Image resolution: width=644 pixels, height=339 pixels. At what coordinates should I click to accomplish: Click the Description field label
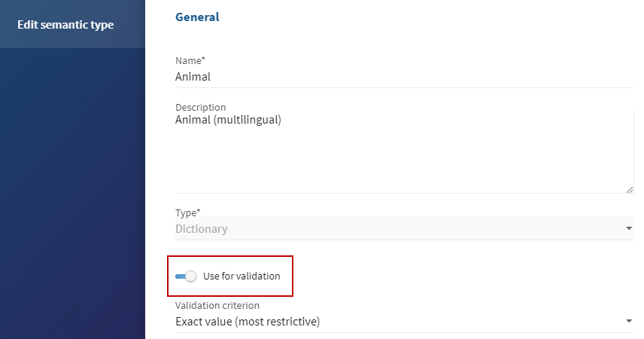pos(200,107)
